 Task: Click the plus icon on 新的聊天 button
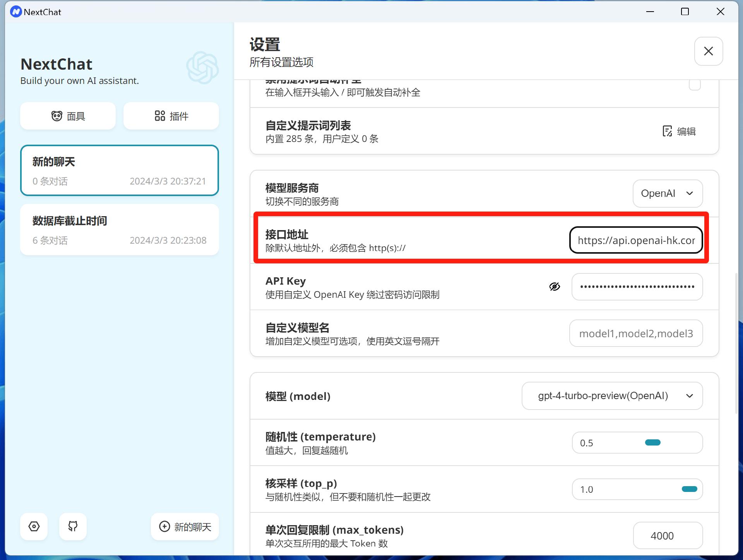point(164,526)
